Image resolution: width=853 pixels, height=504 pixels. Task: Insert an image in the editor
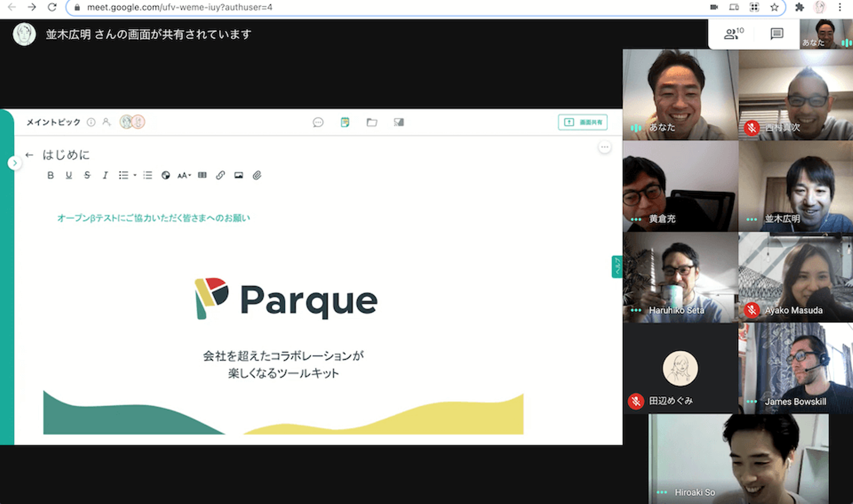tap(239, 175)
